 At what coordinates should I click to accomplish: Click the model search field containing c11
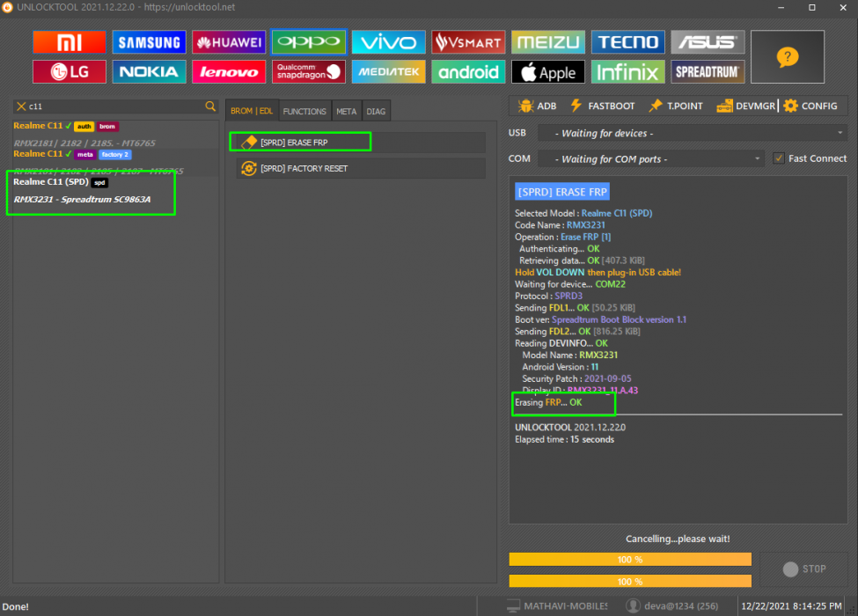pyautogui.click(x=115, y=106)
